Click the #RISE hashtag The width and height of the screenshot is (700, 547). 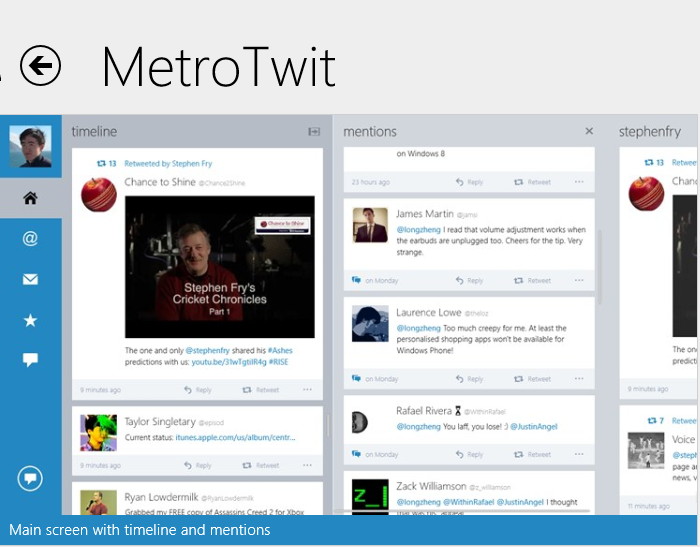278,362
